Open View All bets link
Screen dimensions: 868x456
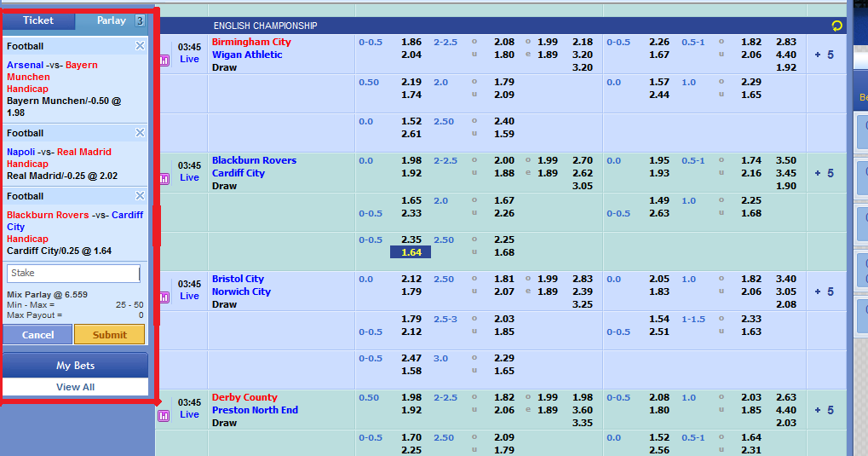pyautogui.click(x=75, y=387)
